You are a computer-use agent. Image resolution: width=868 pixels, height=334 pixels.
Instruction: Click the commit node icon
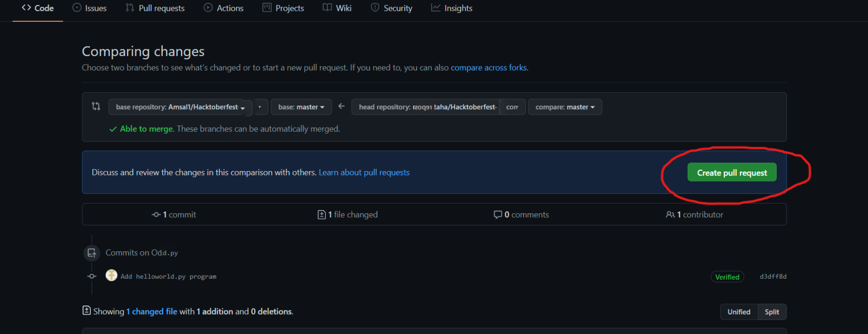156,215
